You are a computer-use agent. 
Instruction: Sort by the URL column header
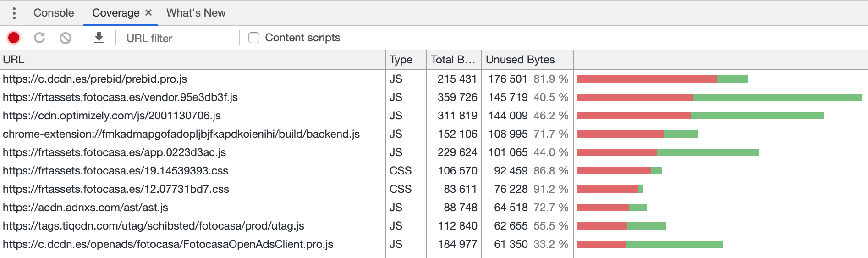click(192, 60)
